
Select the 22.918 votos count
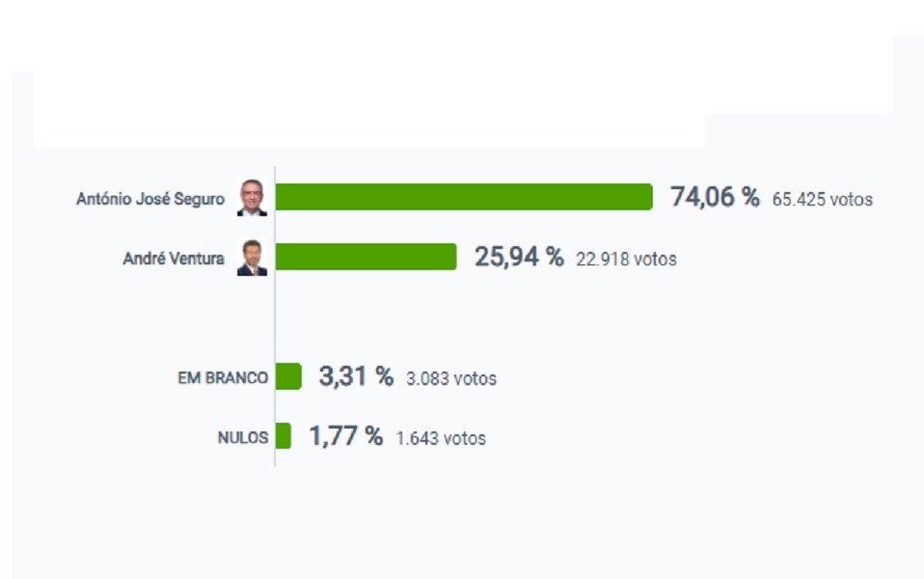point(626,260)
